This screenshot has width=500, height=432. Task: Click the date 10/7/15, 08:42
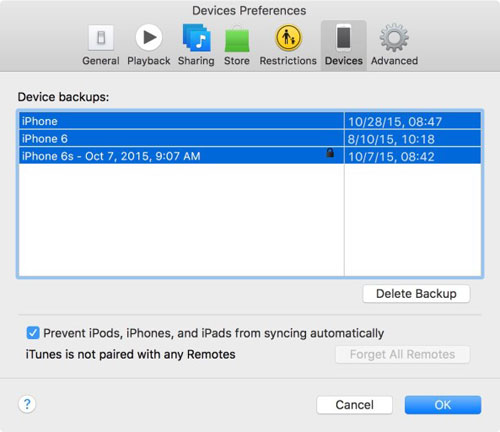coord(391,156)
